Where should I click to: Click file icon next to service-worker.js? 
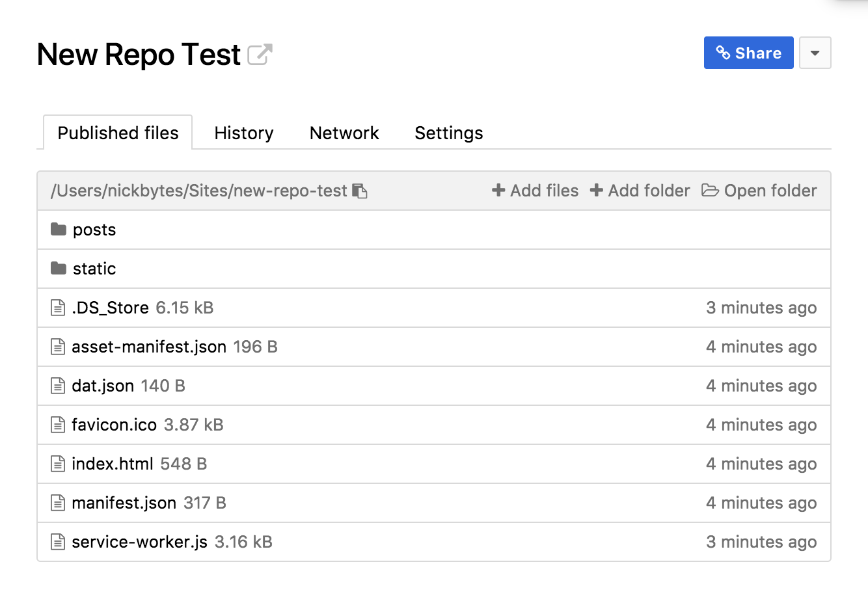[x=58, y=542]
